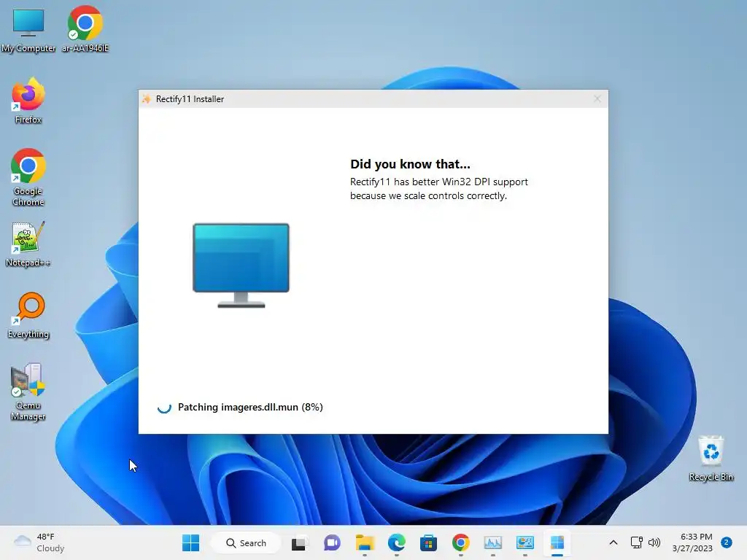Select the Qemu Manager desktop icon
Viewport: 747px width, 560px height.
point(28,392)
